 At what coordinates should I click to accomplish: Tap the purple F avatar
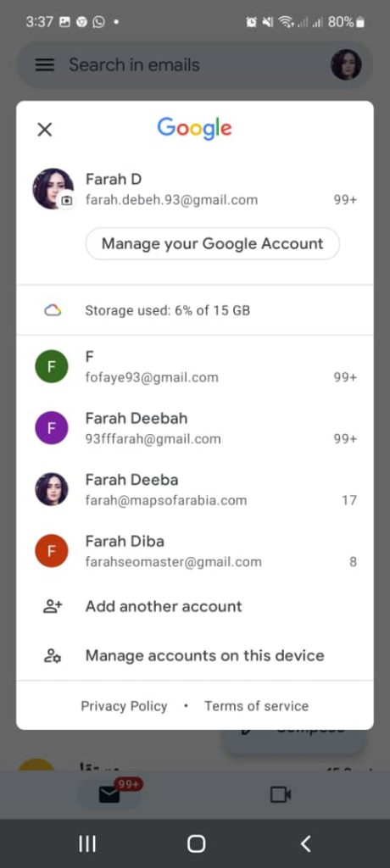(x=52, y=428)
